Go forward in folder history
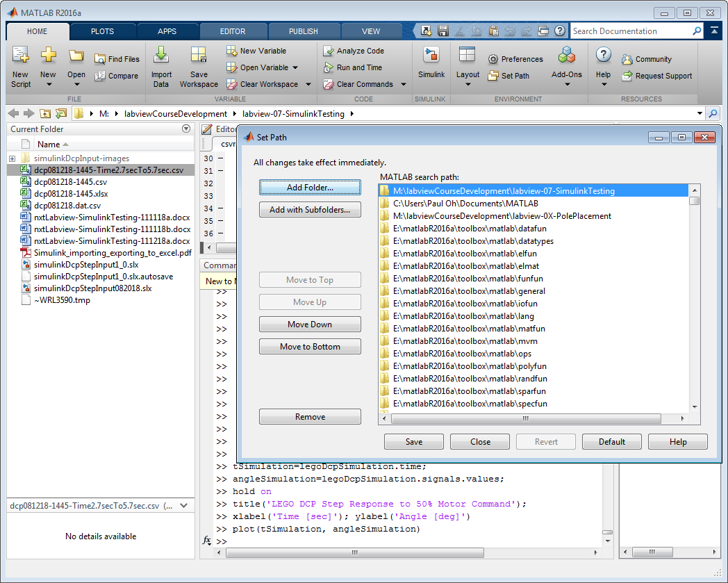This screenshot has width=728, height=583. click(28, 113)
